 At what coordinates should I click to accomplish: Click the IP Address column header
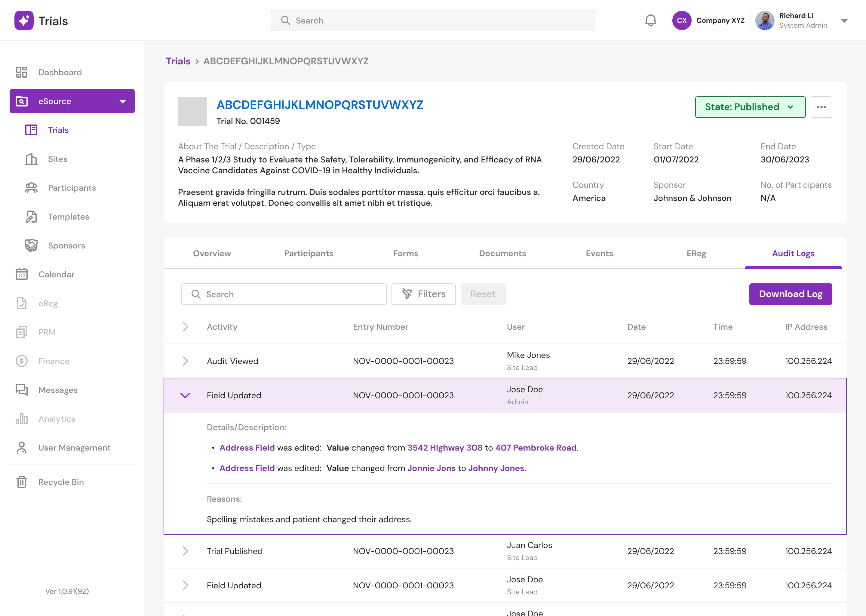coord(806,327)
